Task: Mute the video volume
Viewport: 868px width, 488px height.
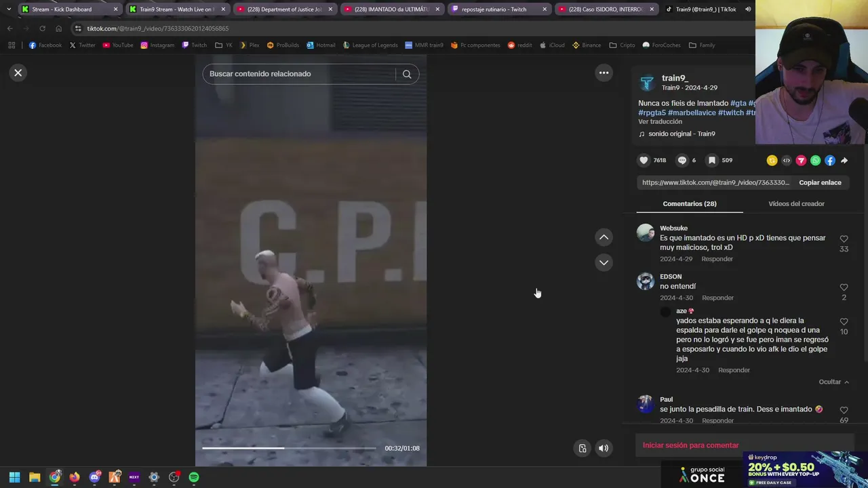Action: (x=604, y=448)
